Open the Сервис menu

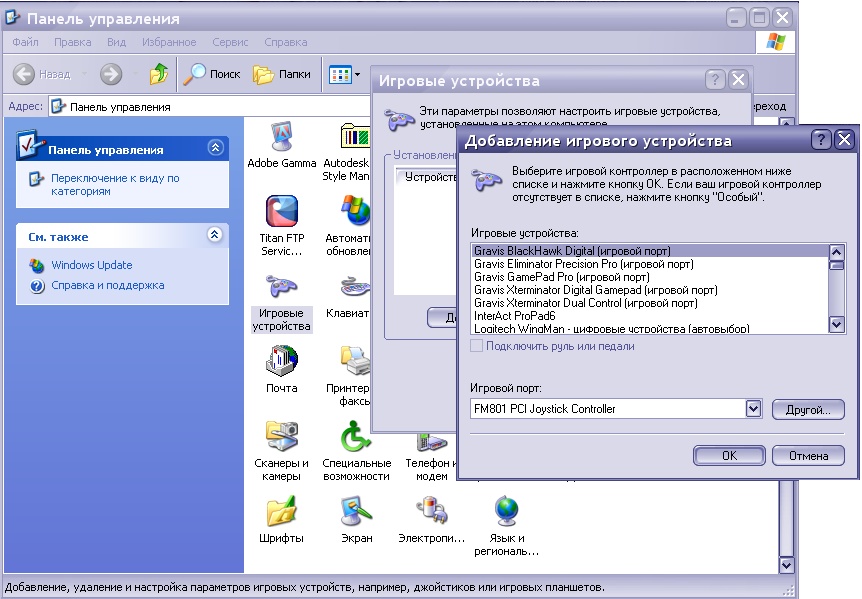tap(230, 42)
